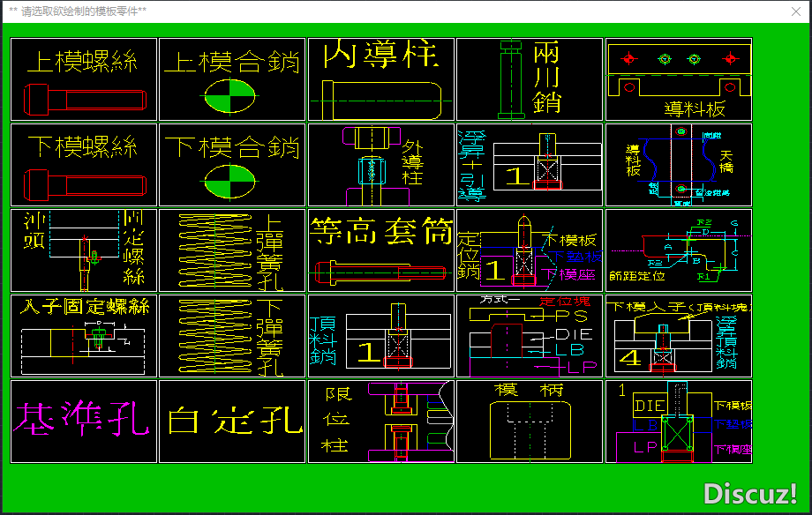
Task: Click the magenta 基準孔 tile
Action: point(84,422)
